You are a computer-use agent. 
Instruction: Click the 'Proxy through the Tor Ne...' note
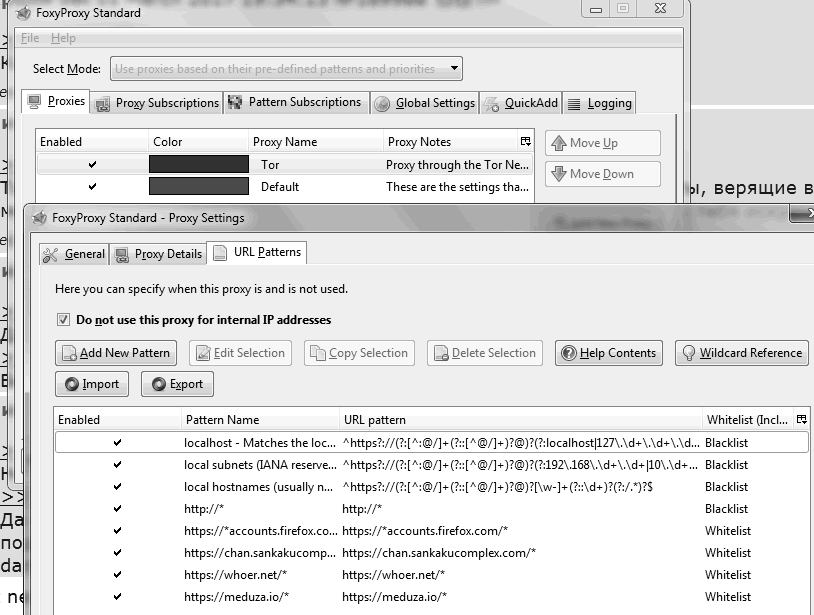point(457,165)
